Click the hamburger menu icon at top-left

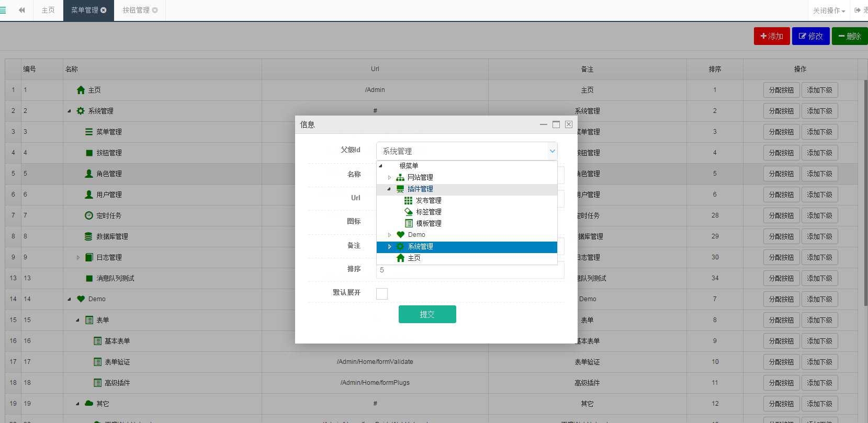pos(3,10)
